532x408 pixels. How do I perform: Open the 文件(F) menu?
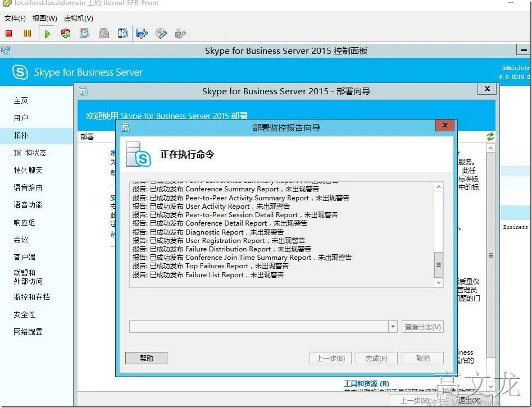tap(15, 19)
